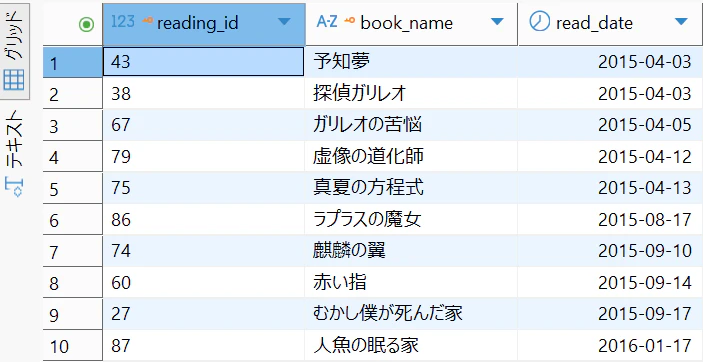Click reading_id cell 67

[204, 125]
